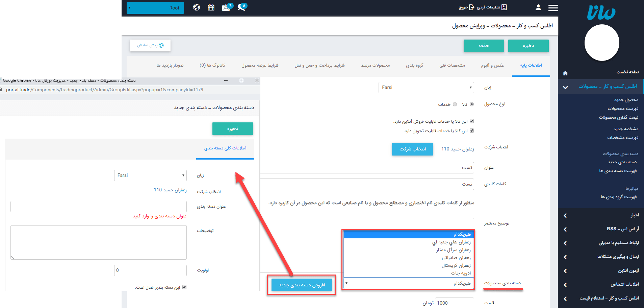Open the world languages globe icon
This screenshot has width=644, height=308.
197,7
